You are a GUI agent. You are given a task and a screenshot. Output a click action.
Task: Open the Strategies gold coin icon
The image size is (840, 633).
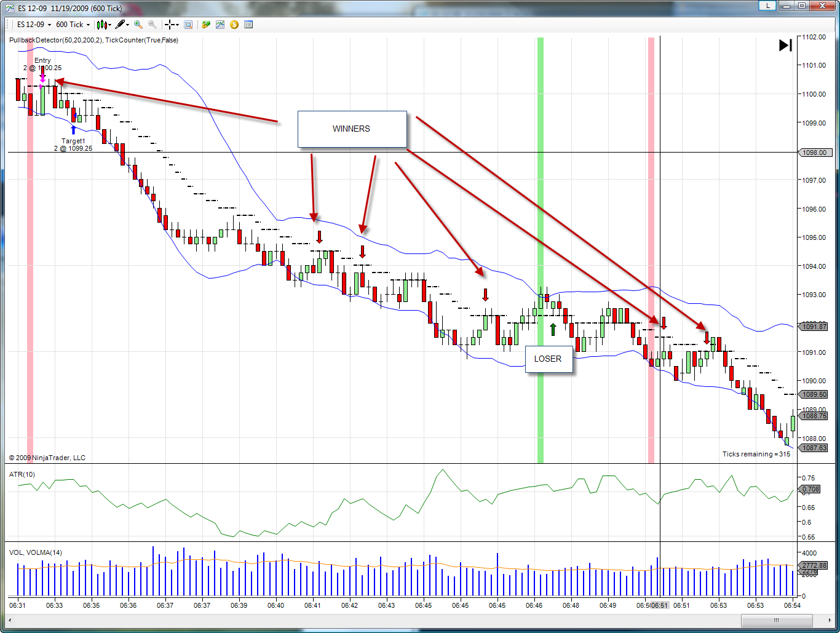234,25
